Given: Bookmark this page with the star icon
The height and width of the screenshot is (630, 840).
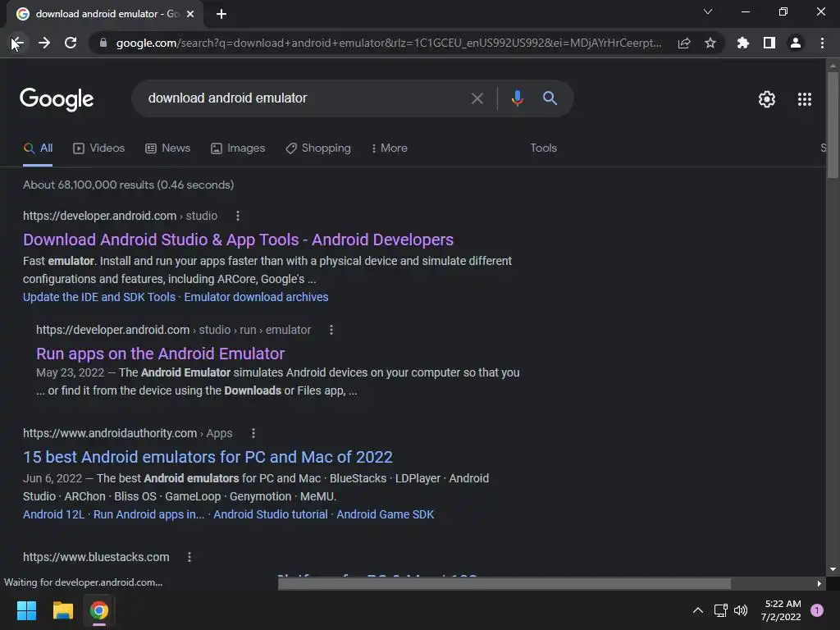Looking at the screenshot, I should pos(710,43).
